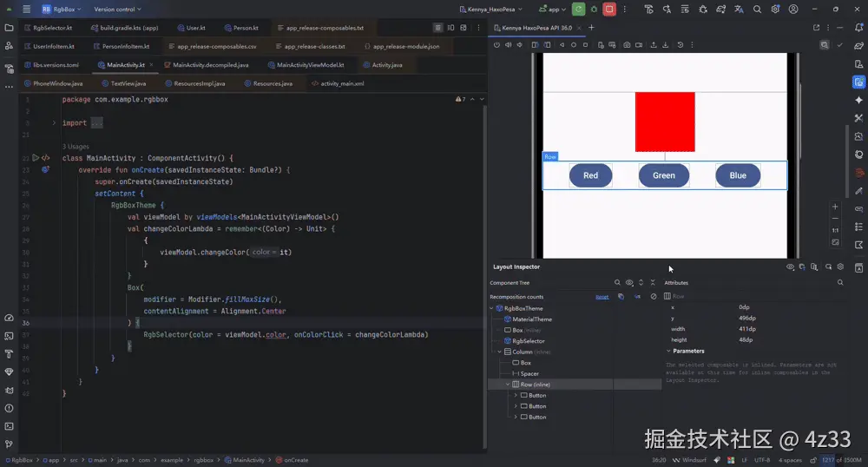Click the rerun app green button

click(578, 9)
